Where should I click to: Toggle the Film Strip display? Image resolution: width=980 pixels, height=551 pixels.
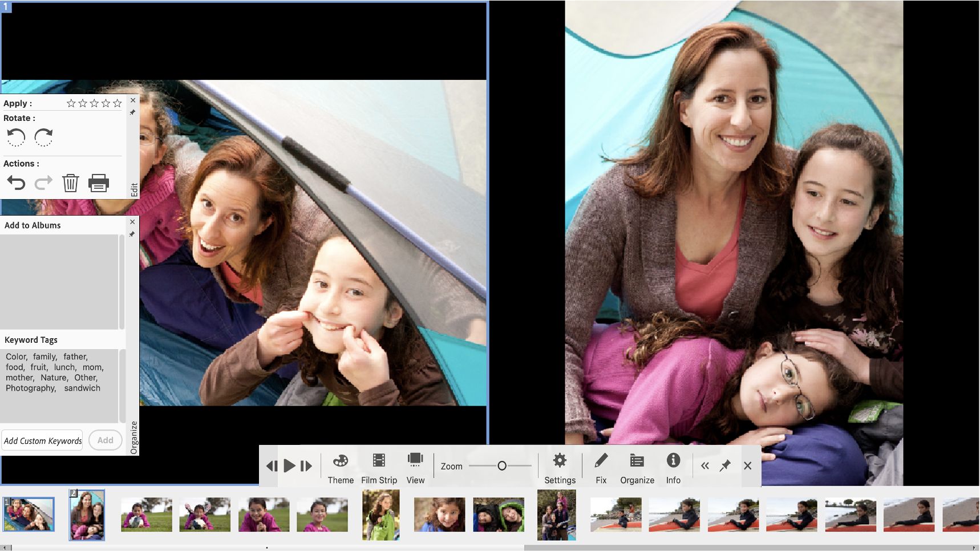(x=379, y=469)
